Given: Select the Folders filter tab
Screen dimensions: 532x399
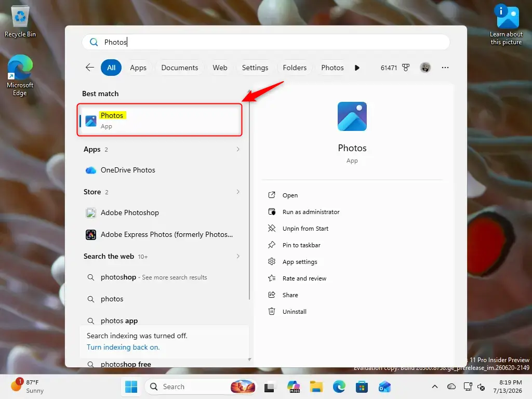Looking at the screenshot, I should (x=295, y=68).
